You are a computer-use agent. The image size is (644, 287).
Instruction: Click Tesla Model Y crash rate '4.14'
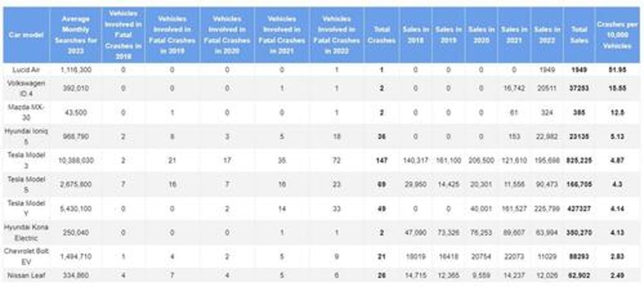point(617,209)
